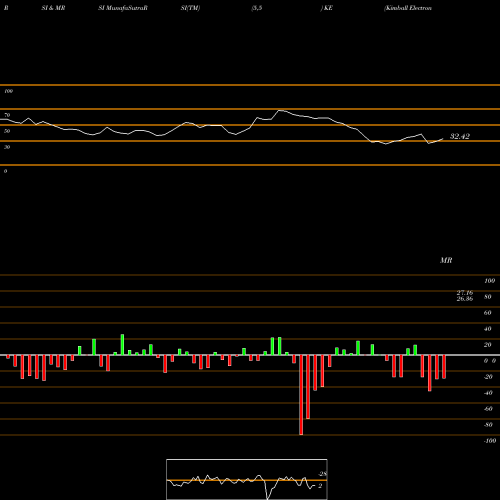Click the RSI axis label 70

(7, 115)
